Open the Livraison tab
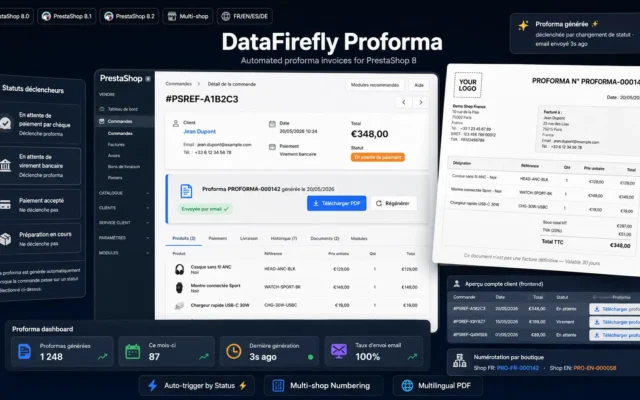 [249, 238]
